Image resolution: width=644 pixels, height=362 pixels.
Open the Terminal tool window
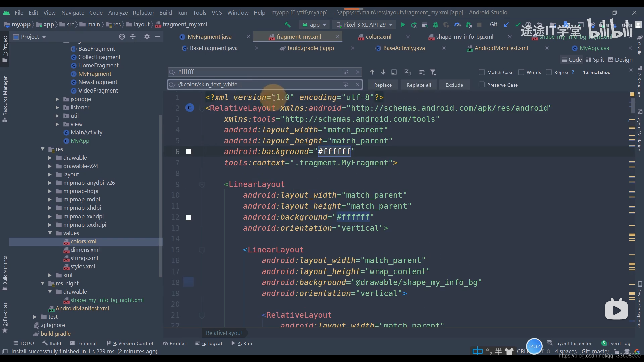pos(83,343)
